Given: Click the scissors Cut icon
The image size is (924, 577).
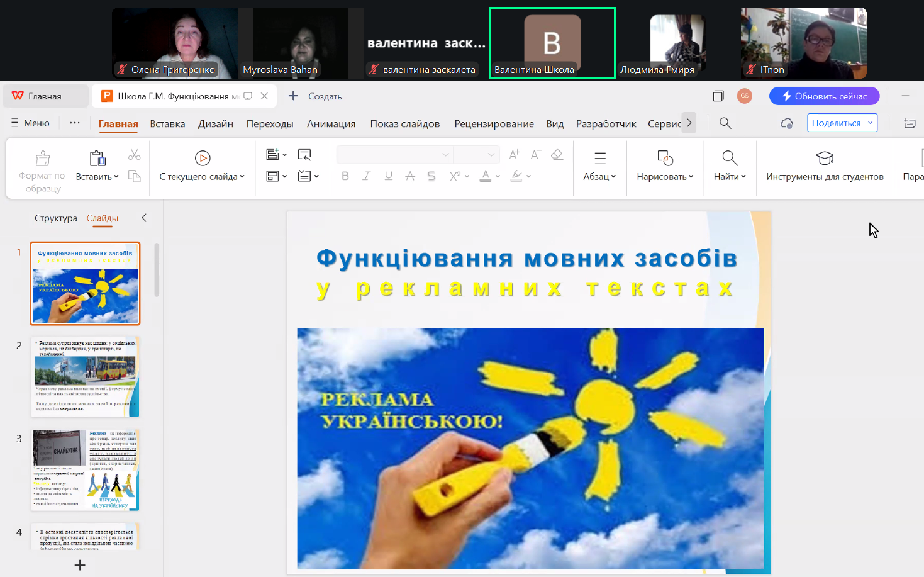Looking at the screenshot, I should pyautogui.click(x=135, y=155).
